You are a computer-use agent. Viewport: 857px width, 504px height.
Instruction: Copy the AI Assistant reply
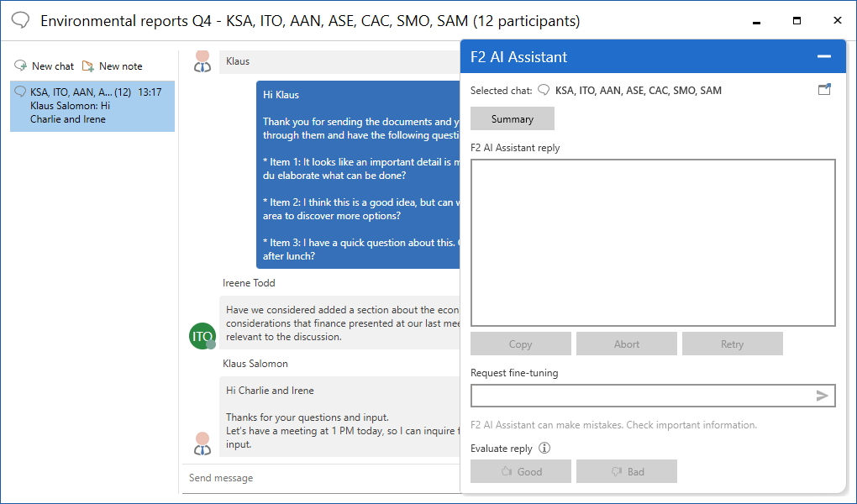[520, 344]
